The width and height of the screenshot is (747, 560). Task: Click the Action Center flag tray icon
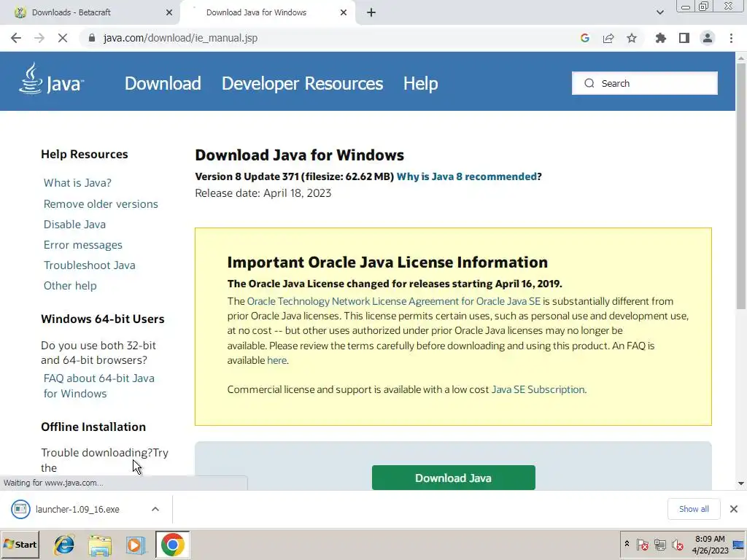pyautogui.click(x=642, y=544)
